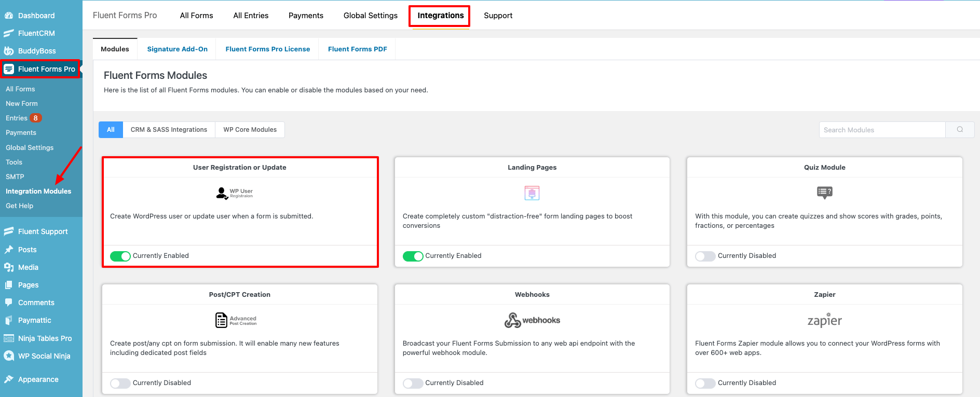Click the Search Modules input field
This screenshot has height=397, width=980.
882,130
